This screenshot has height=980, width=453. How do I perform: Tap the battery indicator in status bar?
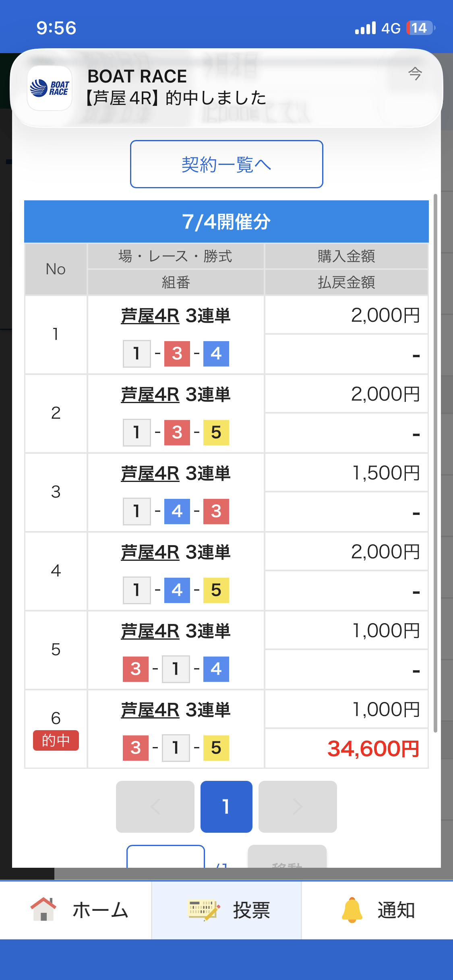(421, 28)
